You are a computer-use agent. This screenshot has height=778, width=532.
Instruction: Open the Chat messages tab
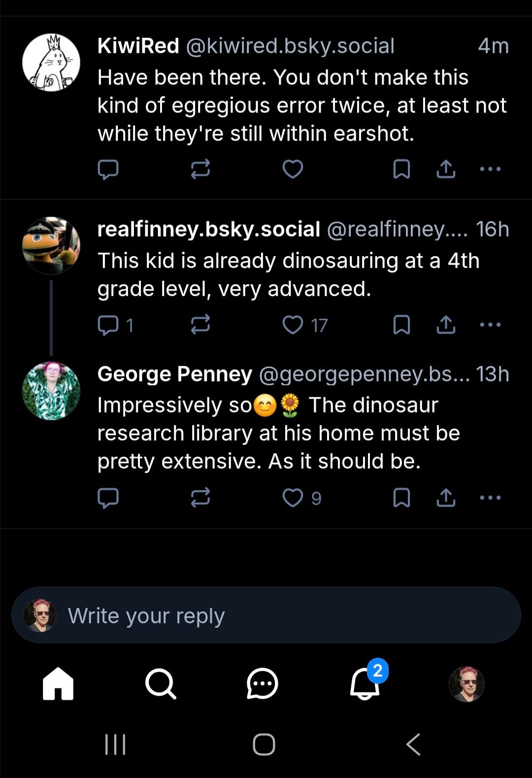[x=262, y=683]
